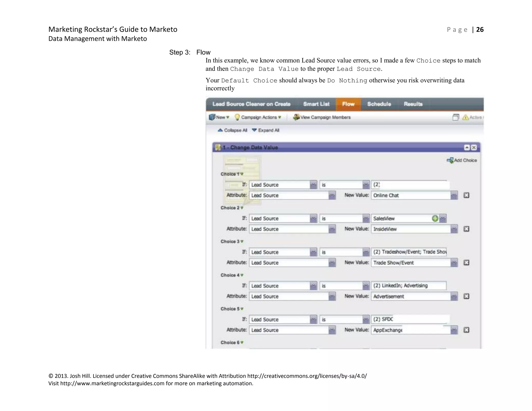The width and height of the screenshot is (532, 411).
Task: Open Choice 4 Attribute Lead Source dropdown
Action: point(332,296)
